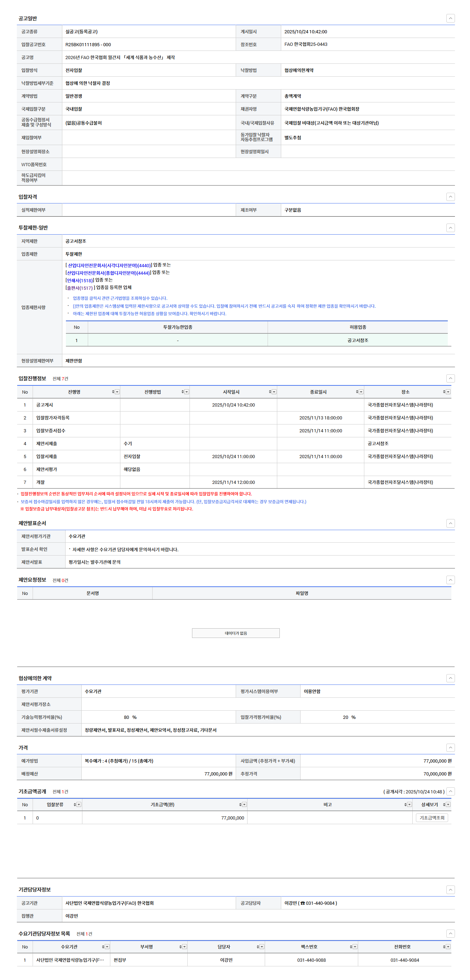Sort the 진행방법 column
Image resolution: width=470 pixels, height=980 pixels.
point(183,392)
